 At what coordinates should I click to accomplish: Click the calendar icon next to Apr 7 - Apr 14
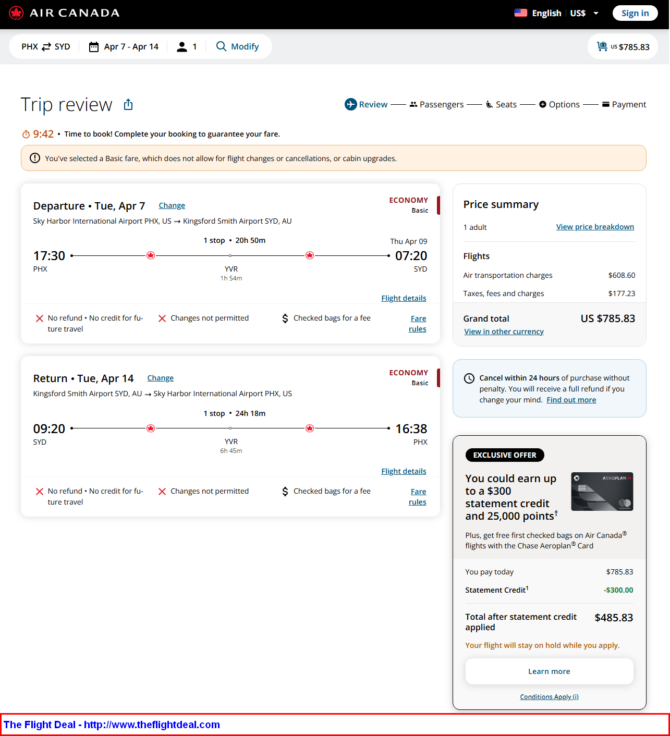94,46
